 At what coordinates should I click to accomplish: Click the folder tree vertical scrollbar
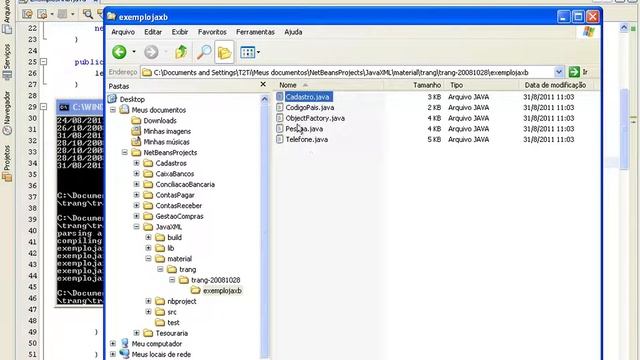pyautogui.click(x=264, y=227)
